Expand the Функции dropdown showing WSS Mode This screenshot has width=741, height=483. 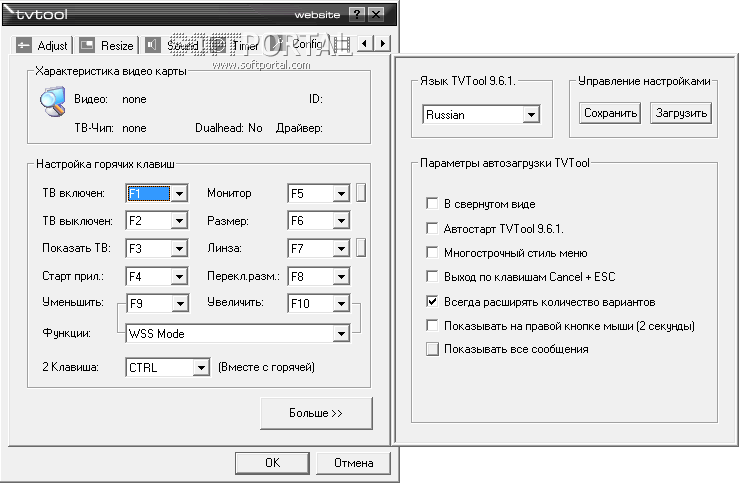coord(341,334)
